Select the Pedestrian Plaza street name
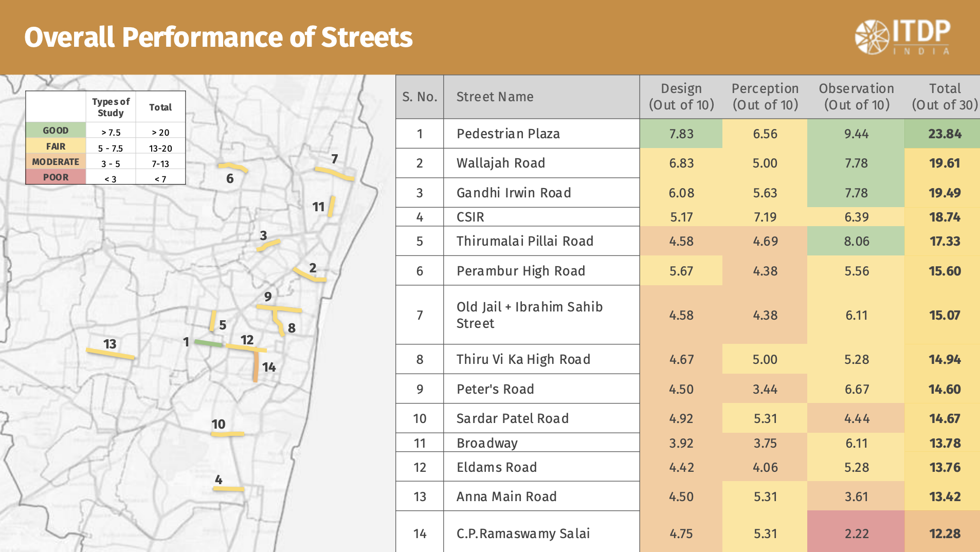Screen dimensions: 980x552 [x=508, y=134]
